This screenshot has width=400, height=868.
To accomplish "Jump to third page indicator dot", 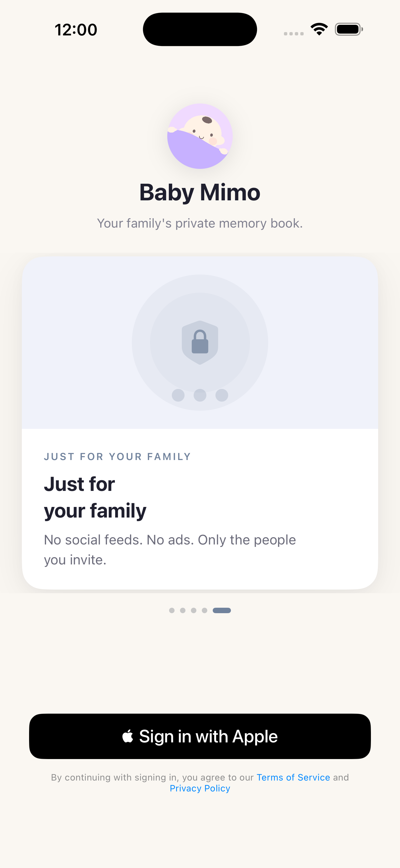I will pos(194,610).
